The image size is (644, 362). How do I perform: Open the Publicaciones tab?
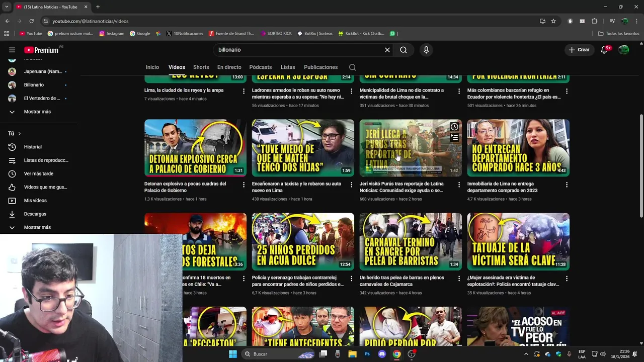tap(320, 67)
